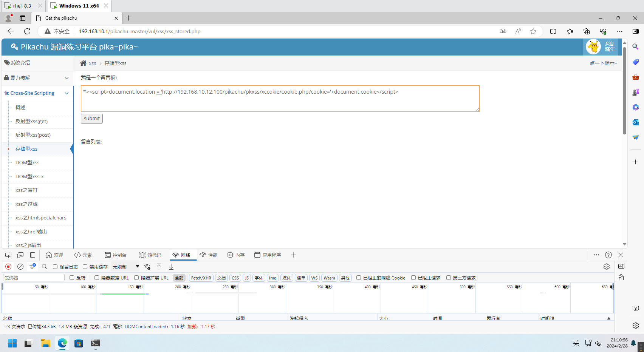Filter requests by Fetch/XHR
The width and height of the screenshot is (644, 352).
coord(201,278)
